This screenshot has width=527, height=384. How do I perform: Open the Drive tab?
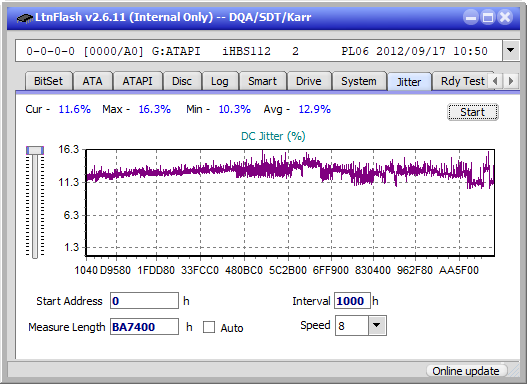pos(309,81)
